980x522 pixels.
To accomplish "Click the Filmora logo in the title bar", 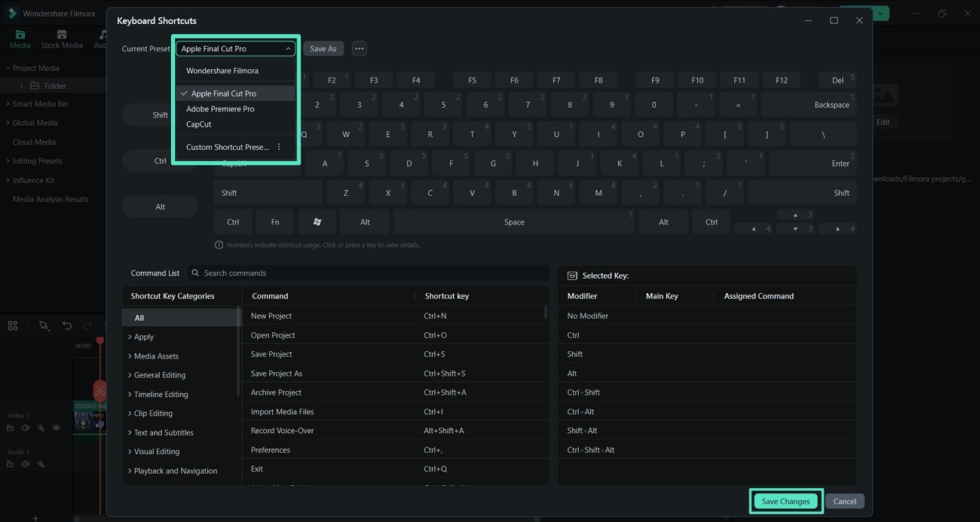I will click(x=12, y=13).
